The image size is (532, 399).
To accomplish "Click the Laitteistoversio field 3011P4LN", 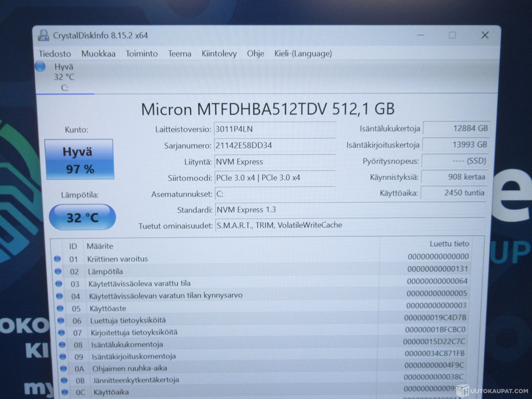I will (x=275, y=129).
